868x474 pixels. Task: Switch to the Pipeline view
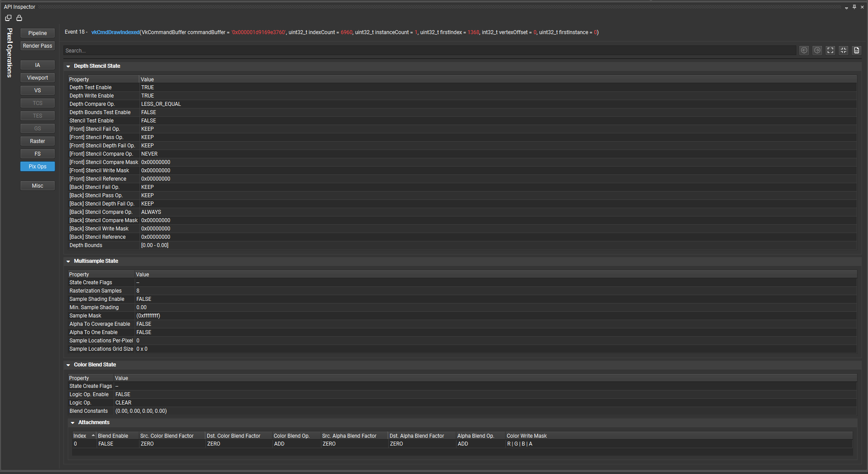coord(37,33)
